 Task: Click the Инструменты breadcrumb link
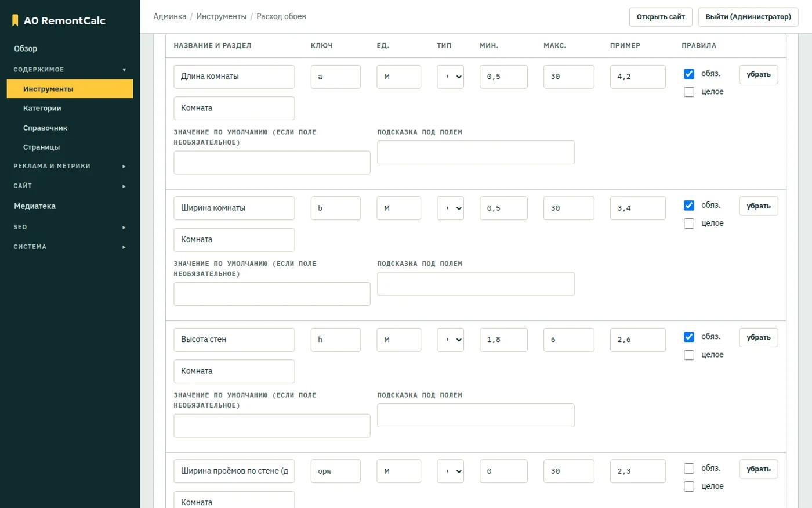point(221,16)
